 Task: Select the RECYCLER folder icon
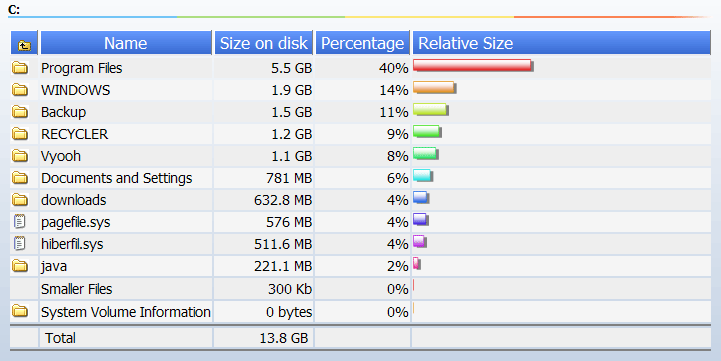pyautogui.click(x=20, y=134)
